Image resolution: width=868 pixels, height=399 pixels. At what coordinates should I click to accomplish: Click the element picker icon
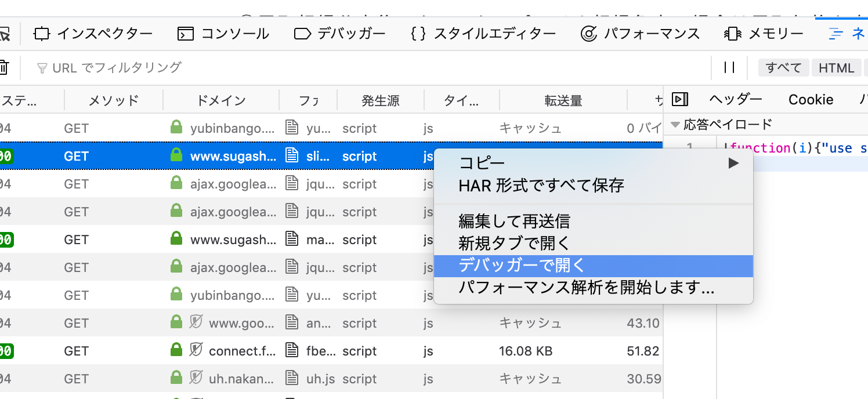tap(5, 34)
